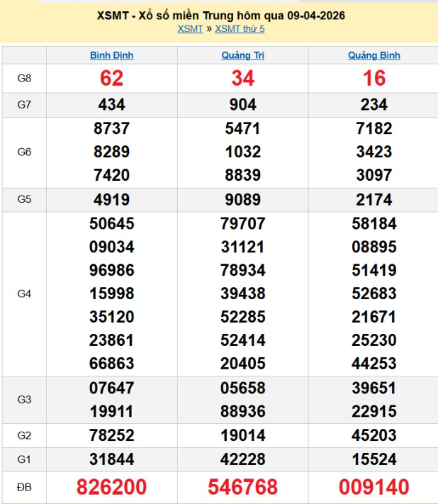The width and height of the screenshot is (438, 504).
Task: Click G6 number 8737
Action: click(x=112, y=128)
